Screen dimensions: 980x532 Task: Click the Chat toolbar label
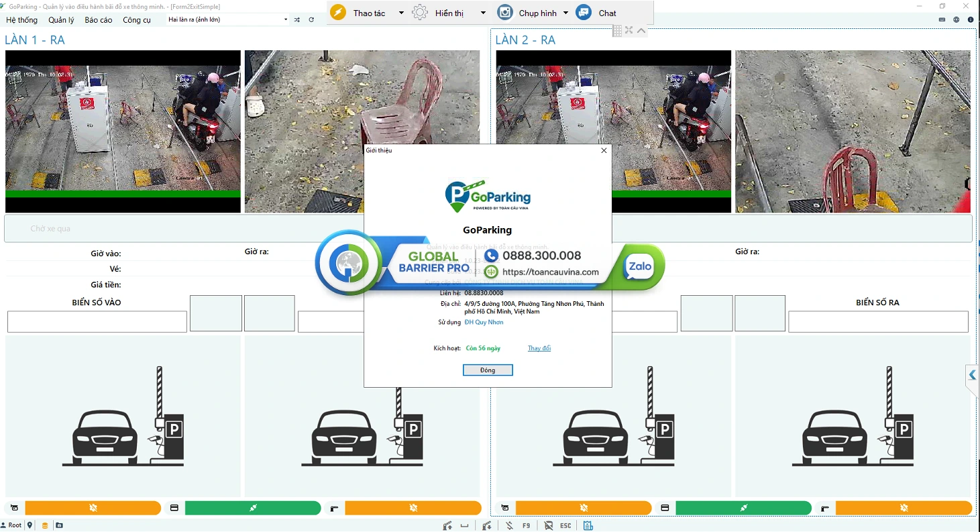(x=608, y=13)
